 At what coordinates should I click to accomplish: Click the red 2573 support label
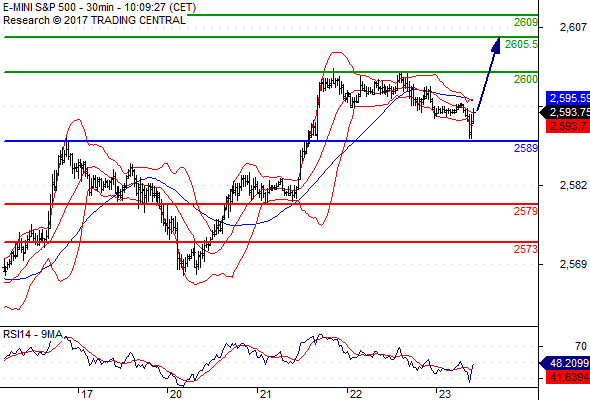point(526,249)
